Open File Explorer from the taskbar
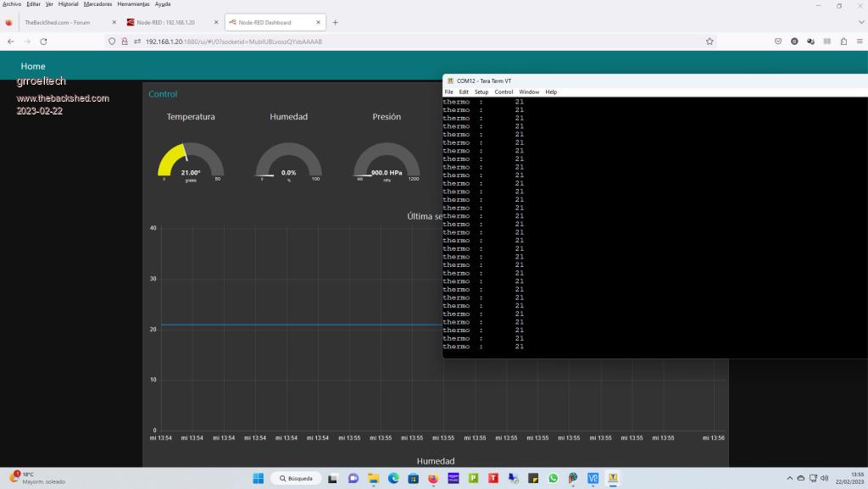This screenshot has width=868, height=489. [x=373, y=478]
